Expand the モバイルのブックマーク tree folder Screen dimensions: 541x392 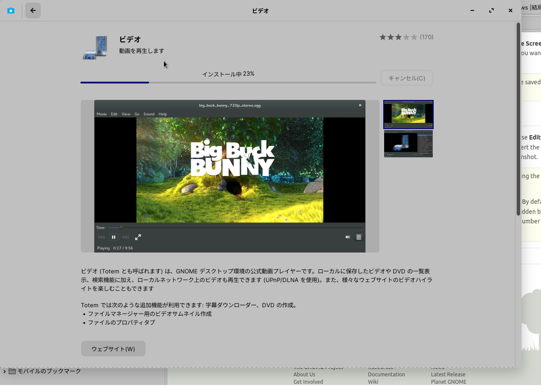tap(4, 371)
